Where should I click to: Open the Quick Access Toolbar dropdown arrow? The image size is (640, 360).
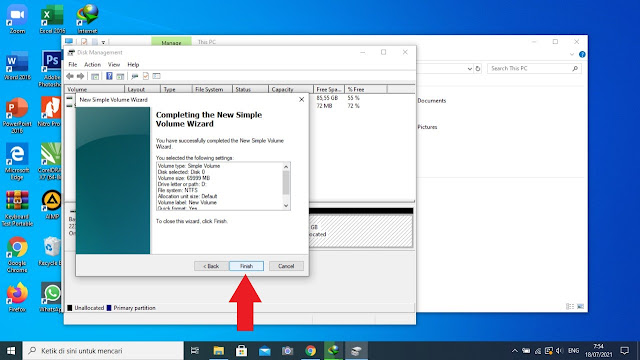pos(103,42)
